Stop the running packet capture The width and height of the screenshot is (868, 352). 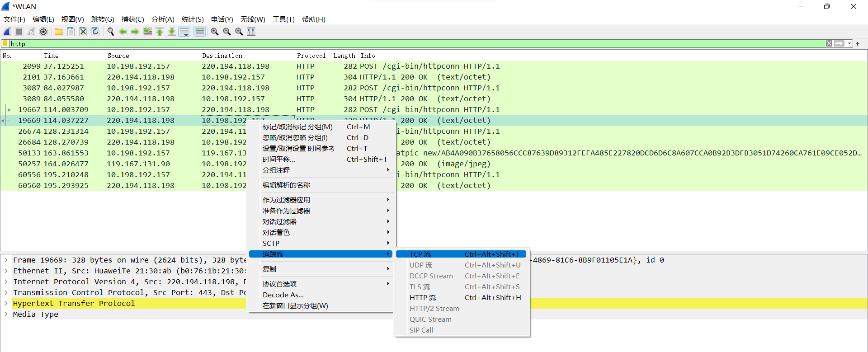pyautogui.click(x=19, y=32)
